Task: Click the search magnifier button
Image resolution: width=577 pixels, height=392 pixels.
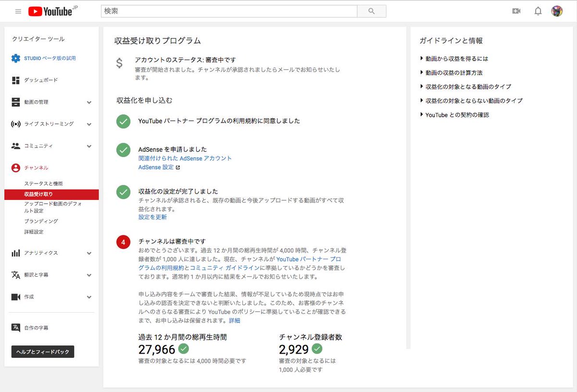Action: (372, 11)
